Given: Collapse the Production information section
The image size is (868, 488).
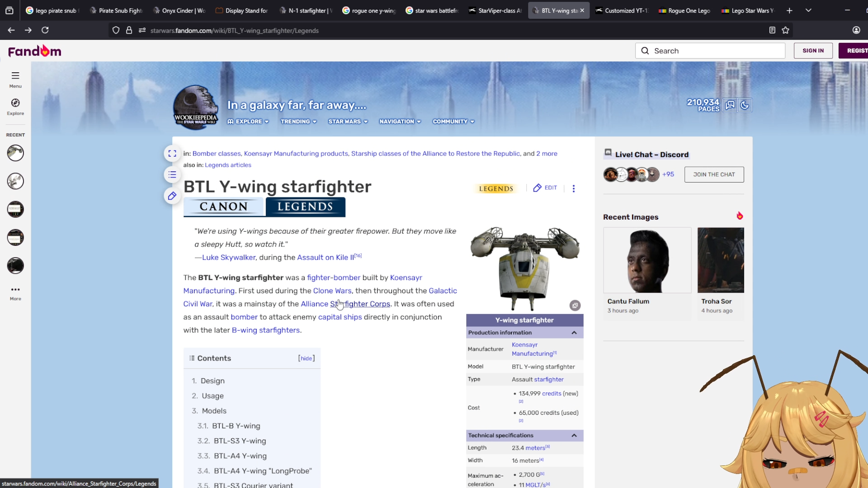Looking at the screenshot, I should [574, 333].
